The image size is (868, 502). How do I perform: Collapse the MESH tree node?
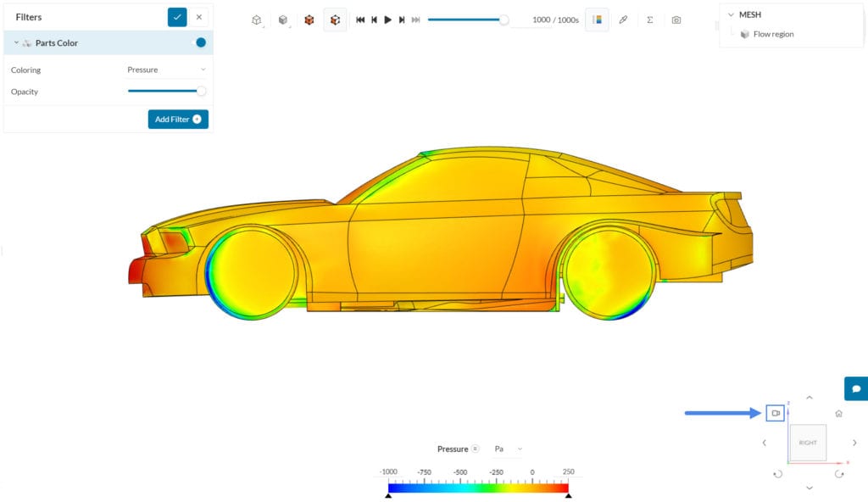(x=732, y=14)
